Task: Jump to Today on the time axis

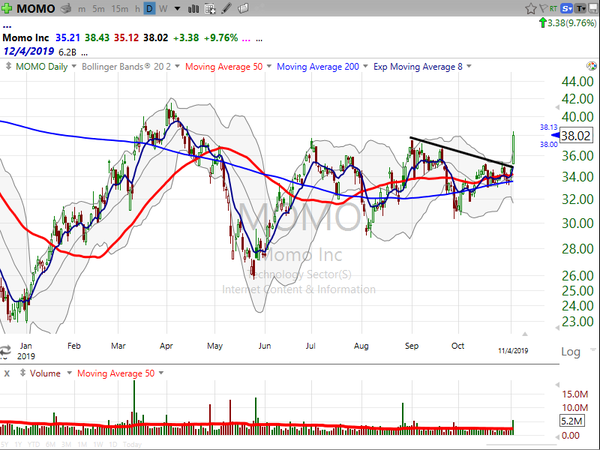Action: point(132,444)
